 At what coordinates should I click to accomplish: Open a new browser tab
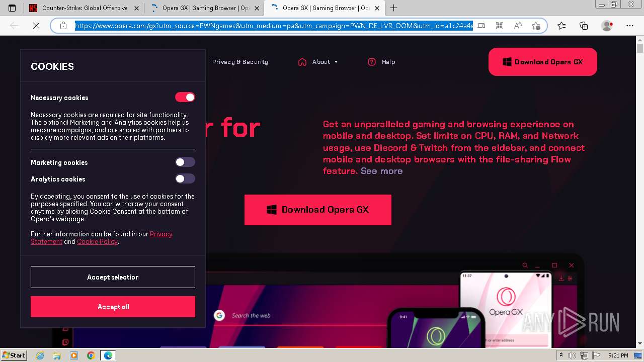tap(393, 8)
